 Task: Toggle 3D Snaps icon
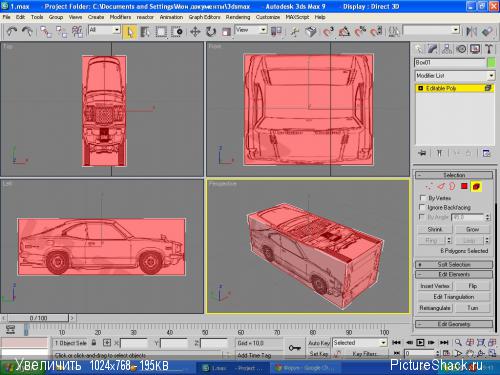(x=328, y=32)
